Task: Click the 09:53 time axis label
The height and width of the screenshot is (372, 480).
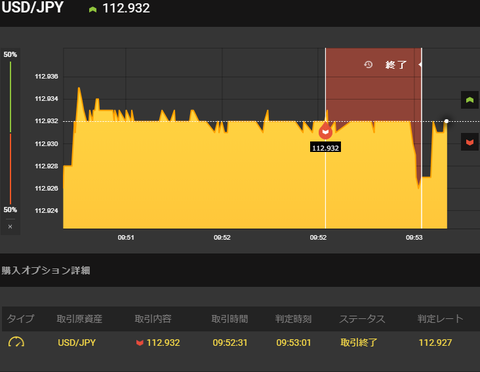Action: click(414, 237)
